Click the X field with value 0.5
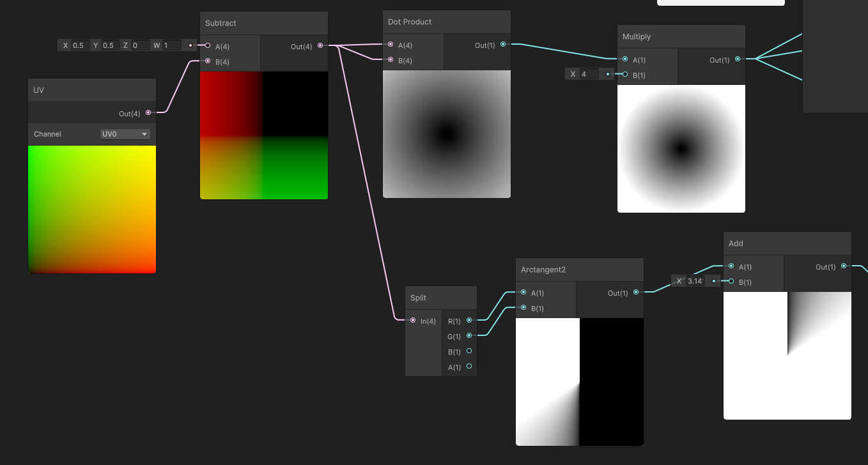868x465 pixels. click(81, 45)
